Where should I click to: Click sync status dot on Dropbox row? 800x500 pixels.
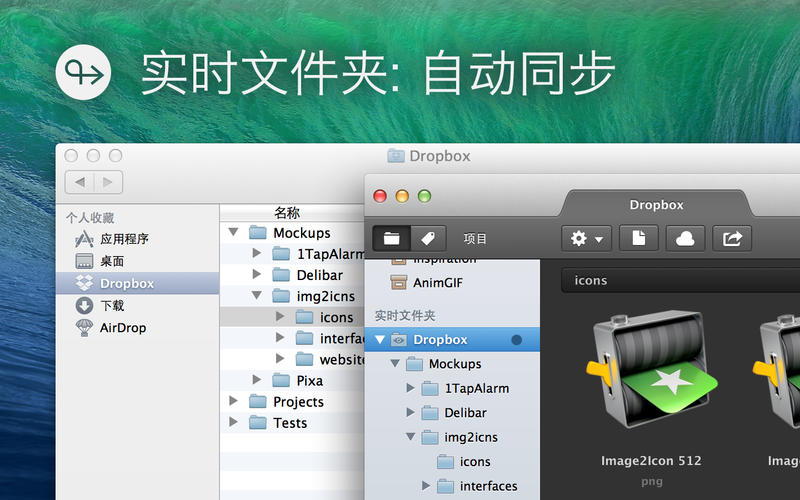tap(516, 340)
